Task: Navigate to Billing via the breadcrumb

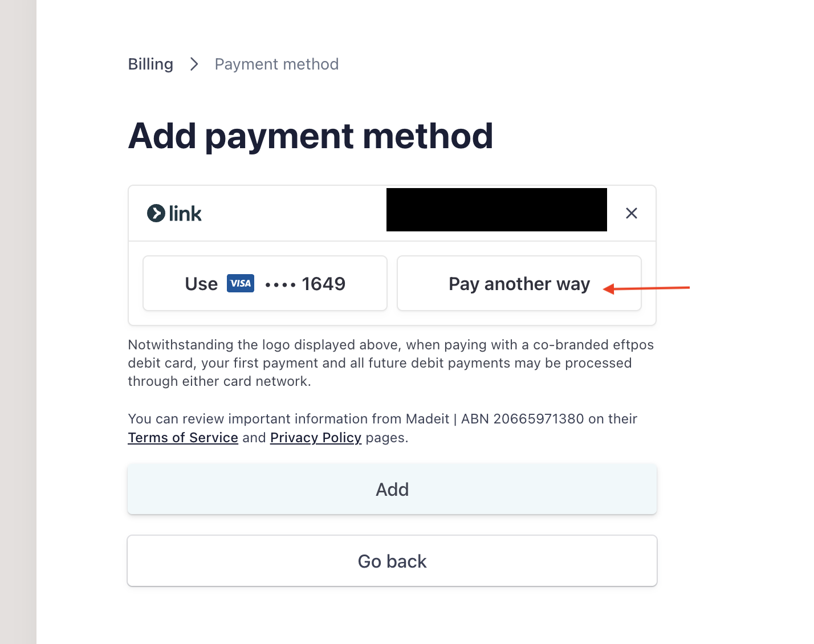Action: [x=150, y=64]
